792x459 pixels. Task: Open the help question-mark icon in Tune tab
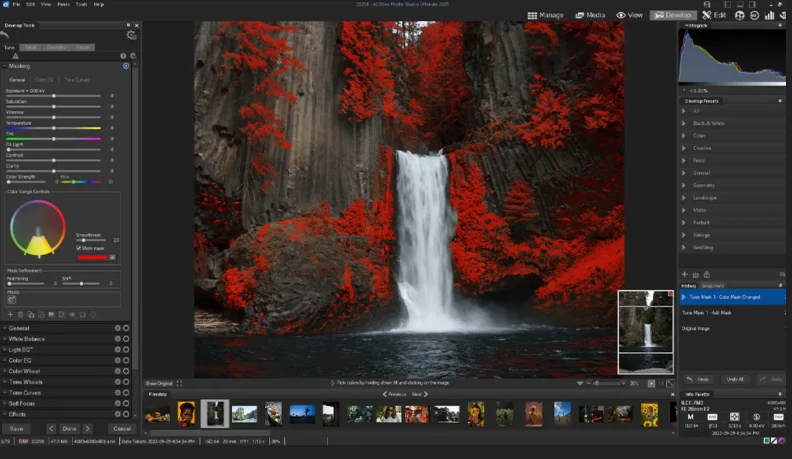pos(123,56)
